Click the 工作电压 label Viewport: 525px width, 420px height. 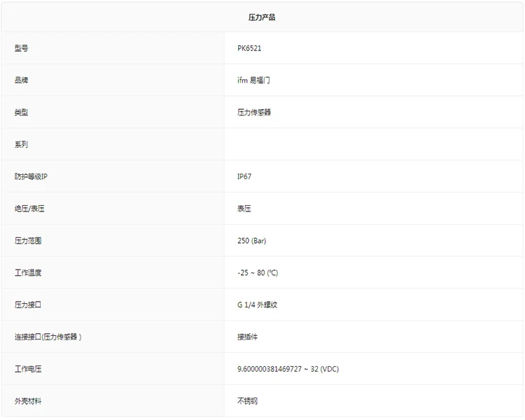(x=28, y=369)
